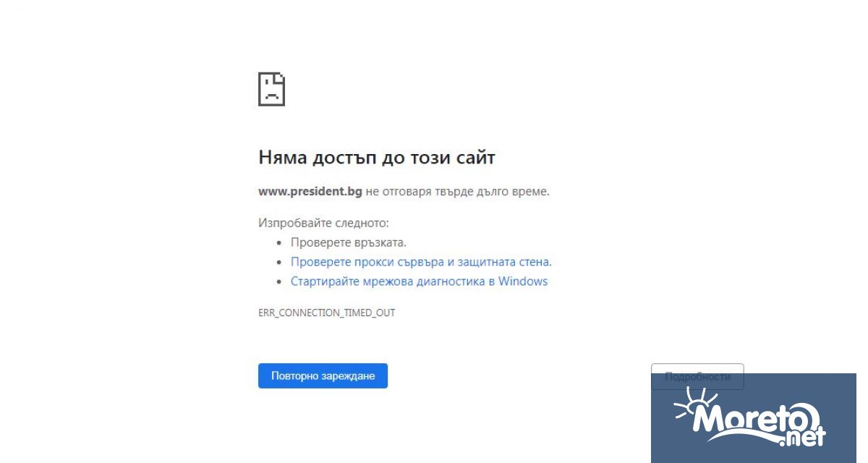The height and width of the screenshot is (463, 868).
Task: Open the Подробности details button
Action: (697, 376)
